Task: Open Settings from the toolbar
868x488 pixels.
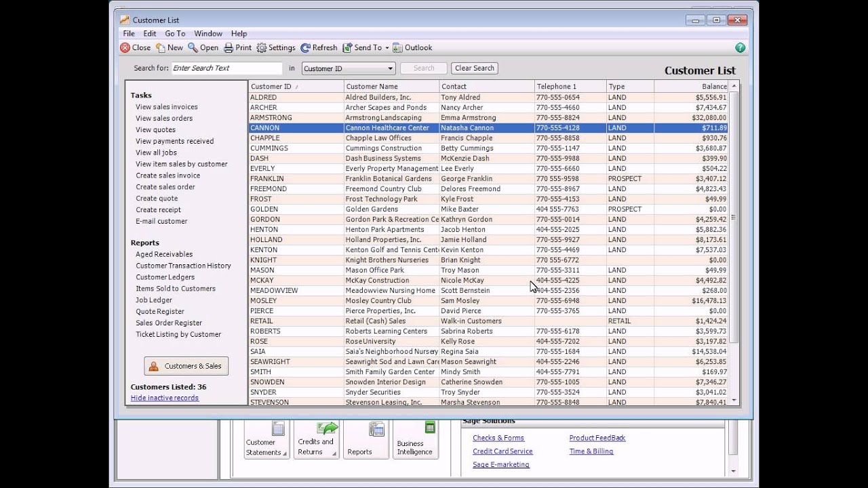Action: coord(275,47)
